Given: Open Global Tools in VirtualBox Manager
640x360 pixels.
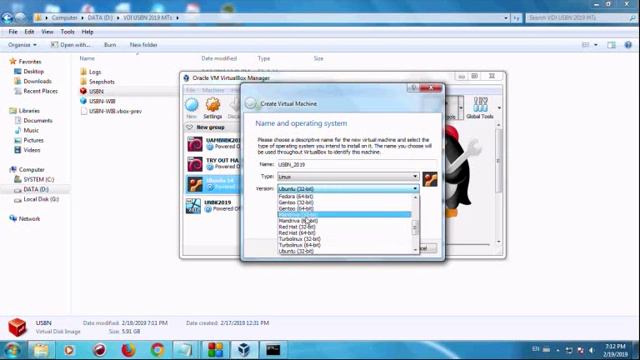Looking at the screenshot, I should [480, 108].
